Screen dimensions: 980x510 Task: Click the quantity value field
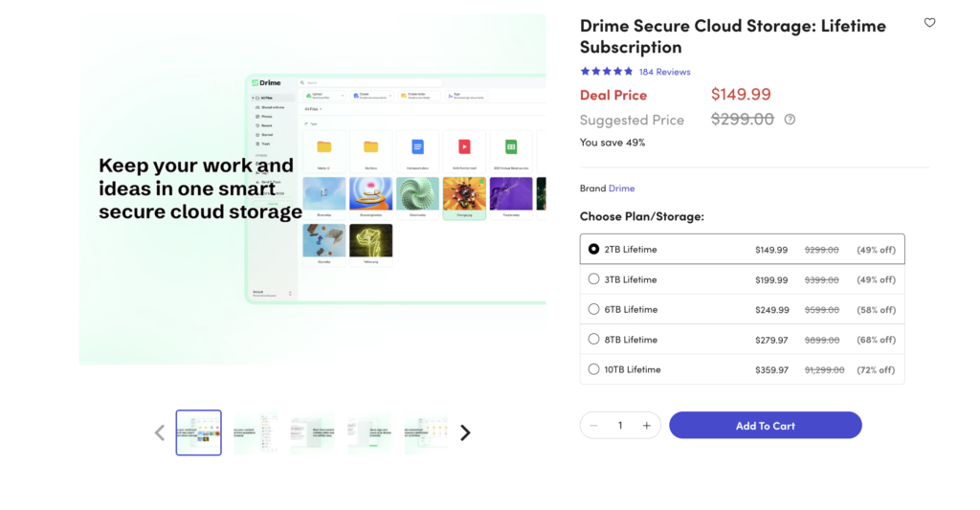pyautogui.click(x=620, y=426)
